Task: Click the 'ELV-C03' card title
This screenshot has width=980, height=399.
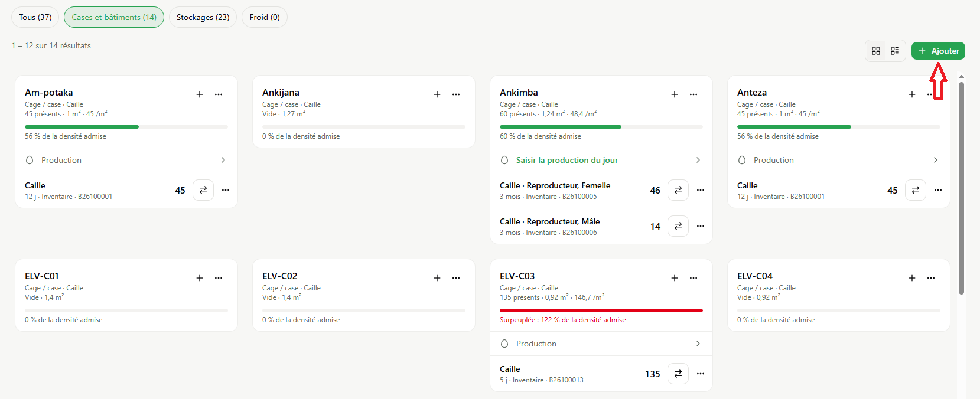Action: [517, 276]
